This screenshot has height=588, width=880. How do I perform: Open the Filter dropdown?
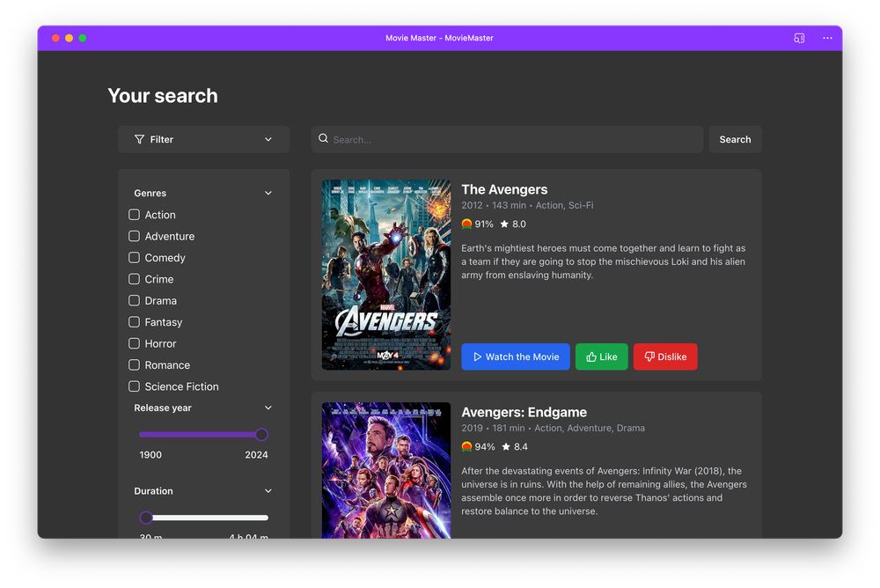204,139
